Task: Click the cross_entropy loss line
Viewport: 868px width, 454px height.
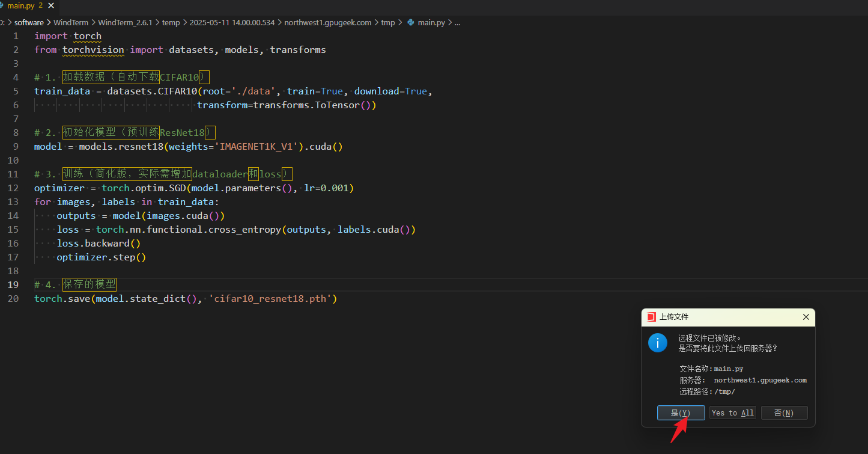Action: pyautogui.click(x=236, y=230)
